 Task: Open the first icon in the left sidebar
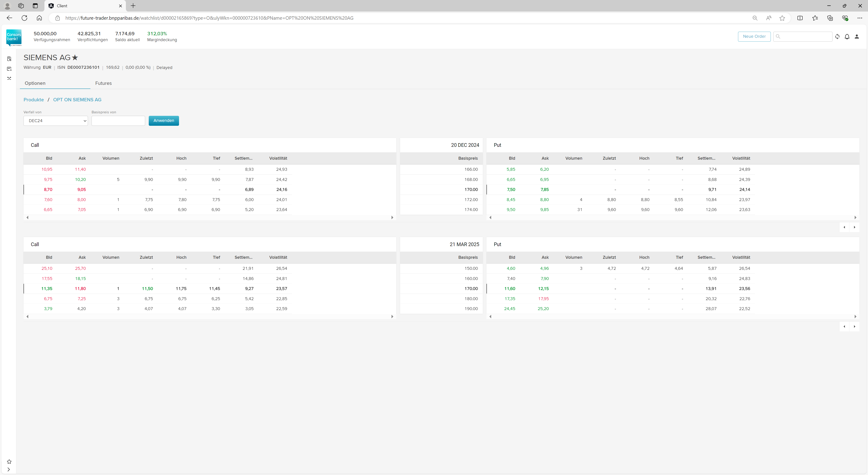click(x=9, y=59)
